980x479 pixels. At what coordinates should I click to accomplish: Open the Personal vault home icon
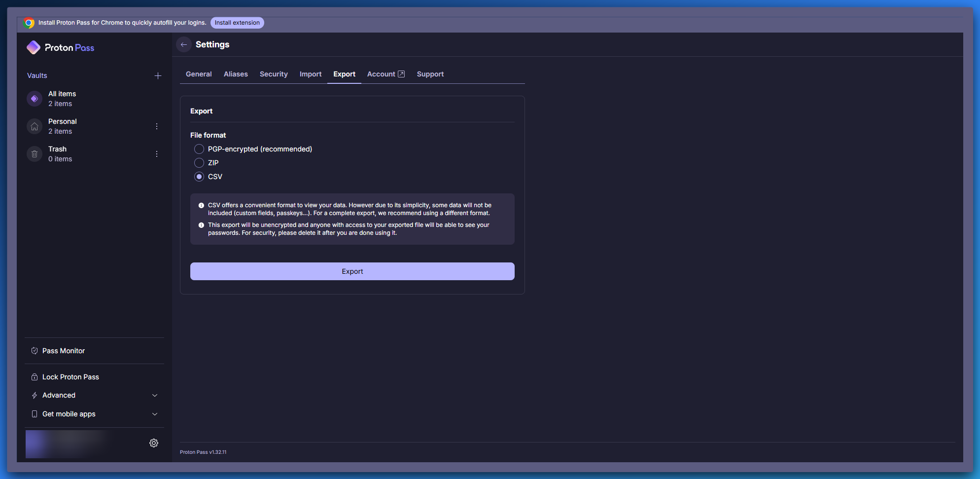pyautogui.click(x=35, y=126)
